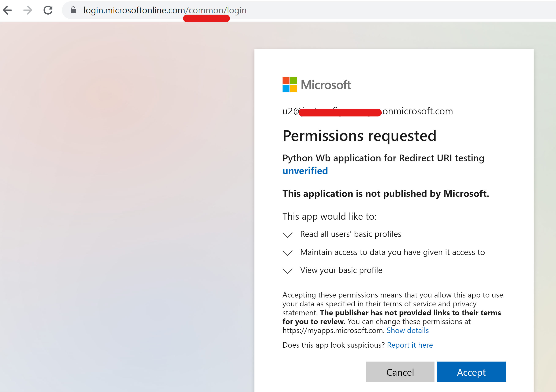Screen dimensions: 556x392
Task: Click 'Read all users' basic profiles' text
Action: (x=351, y=234)
